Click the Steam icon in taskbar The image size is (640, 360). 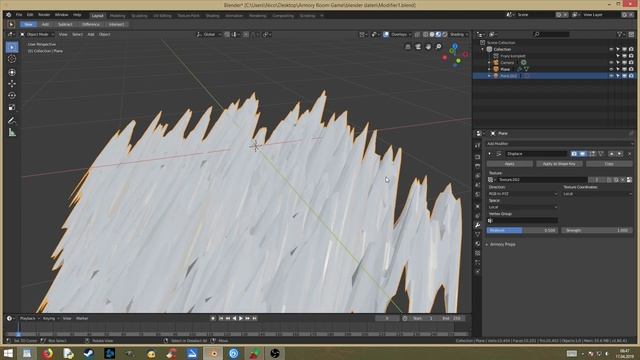point(89,353)
